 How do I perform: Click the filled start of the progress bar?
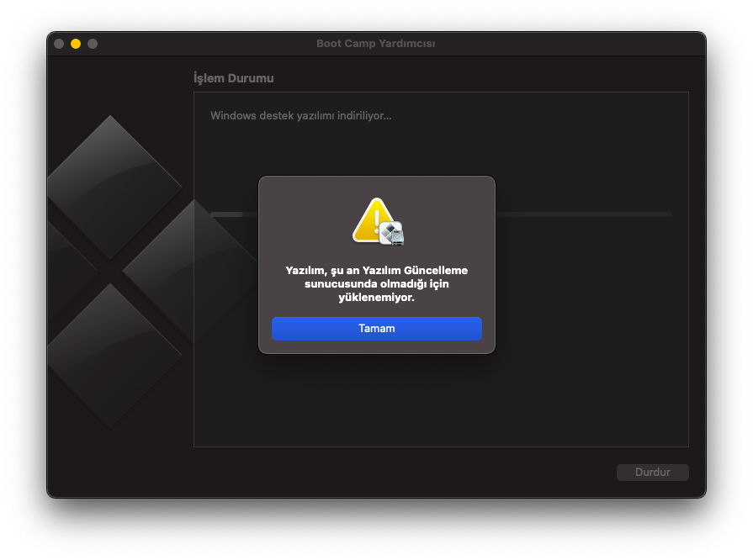coord(226,214)
